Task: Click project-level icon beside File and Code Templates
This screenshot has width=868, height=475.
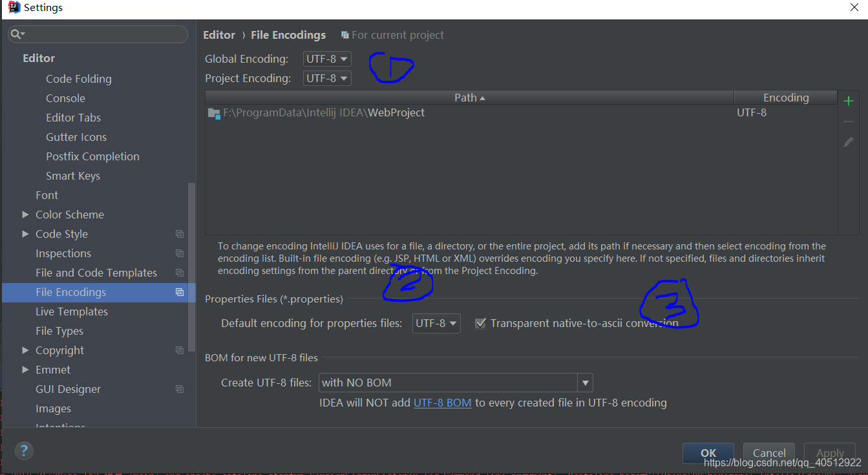Action: click(180, 273)
